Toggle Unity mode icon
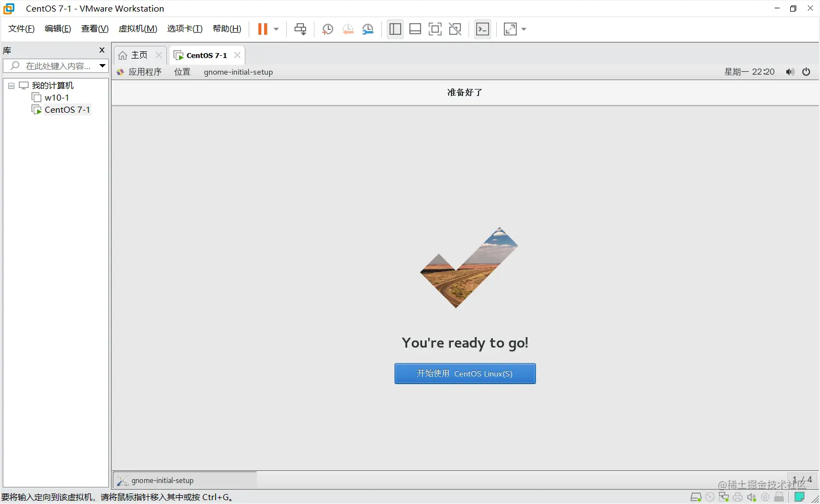 (x=455, y=29)
